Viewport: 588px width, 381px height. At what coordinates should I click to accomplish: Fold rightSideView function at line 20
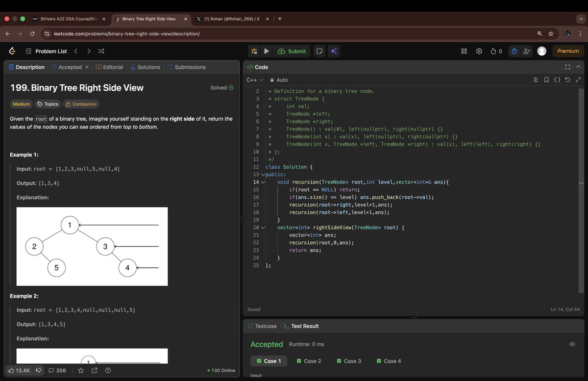click(263, 228)
